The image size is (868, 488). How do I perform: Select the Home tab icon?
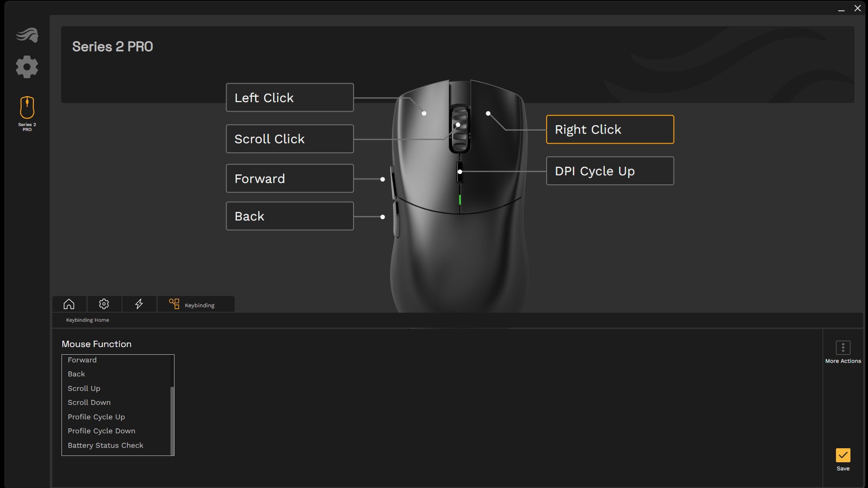click(69, 304)
